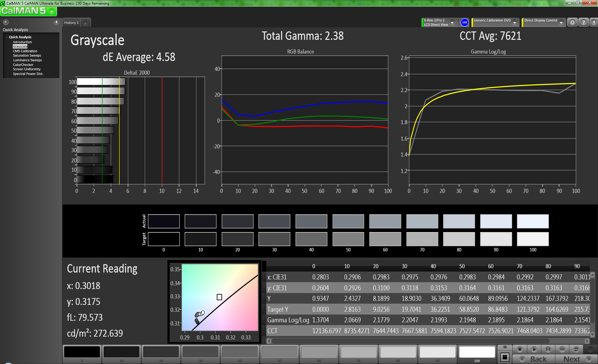Click the large black pattern window button
The height and width of the screenshot is (364, 598).
point(505,357)
